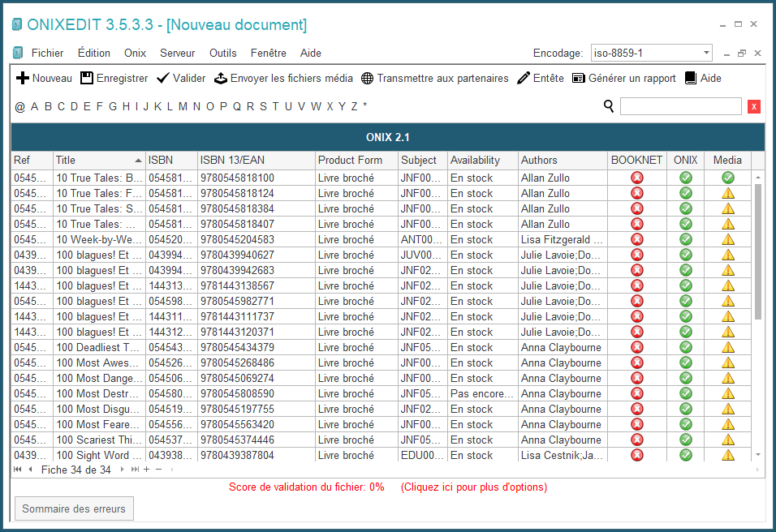This screenshot has width=776, height=532.
Task: Filter titles with asterisk wildcard
Action: tap(365, 105)
